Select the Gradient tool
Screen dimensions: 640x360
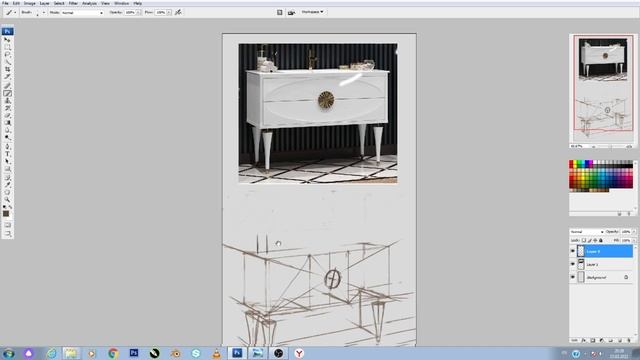7,122
